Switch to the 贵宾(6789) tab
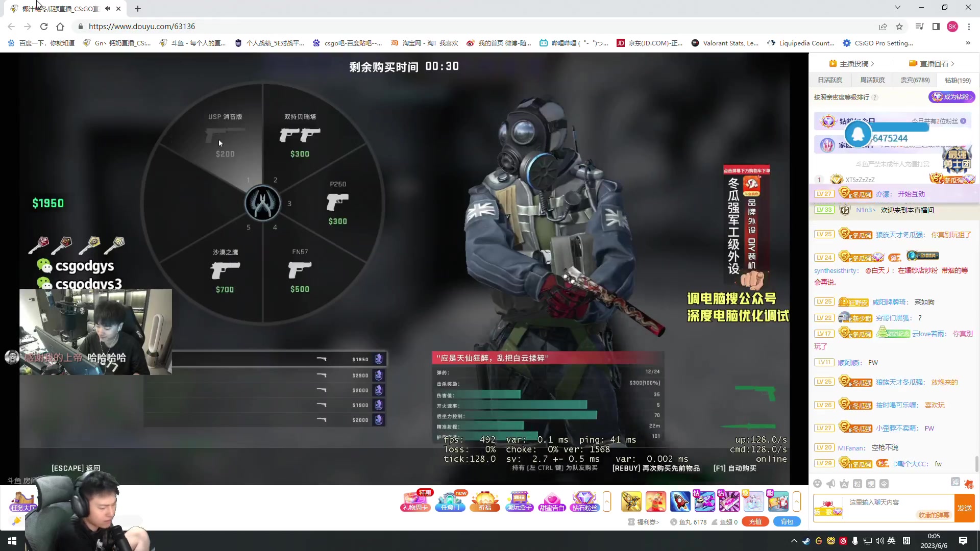980x551 pixels. point(915,80)
